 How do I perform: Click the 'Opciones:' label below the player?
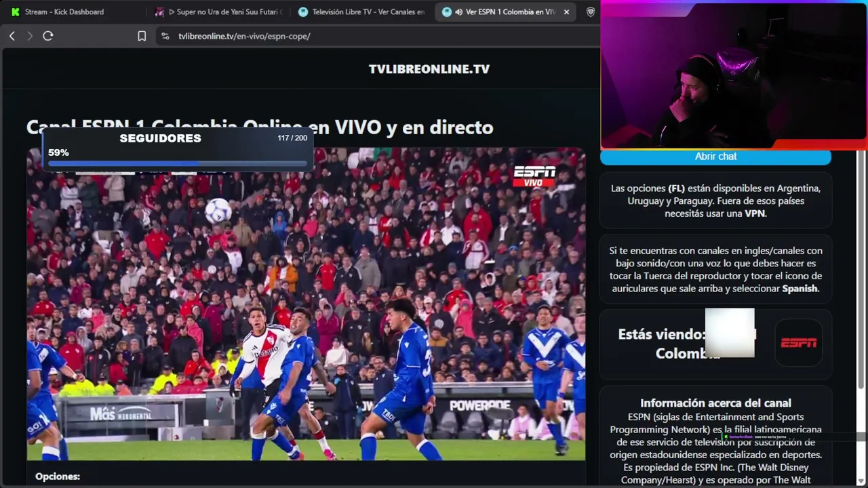point(58,476)
